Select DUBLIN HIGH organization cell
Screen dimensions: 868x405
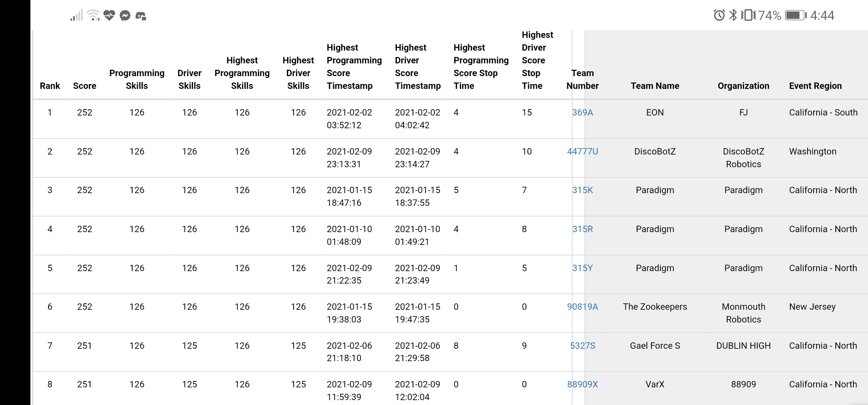coord(743,346)
